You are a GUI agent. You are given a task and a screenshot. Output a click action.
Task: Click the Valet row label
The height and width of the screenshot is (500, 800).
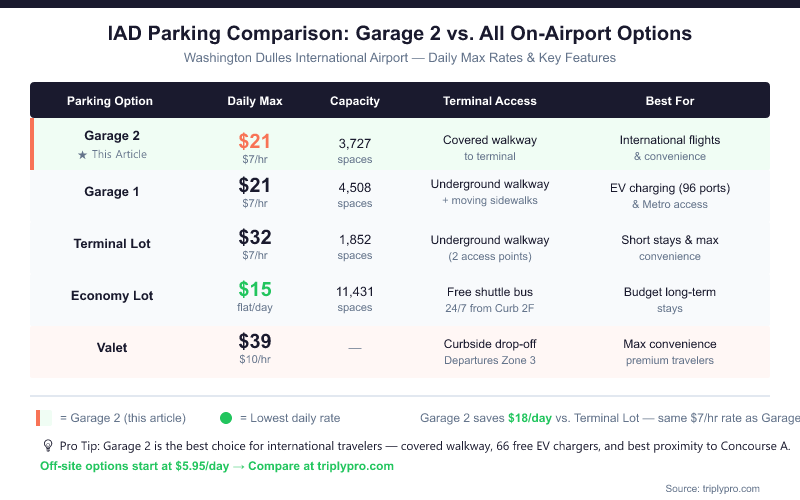click(110, 348)
